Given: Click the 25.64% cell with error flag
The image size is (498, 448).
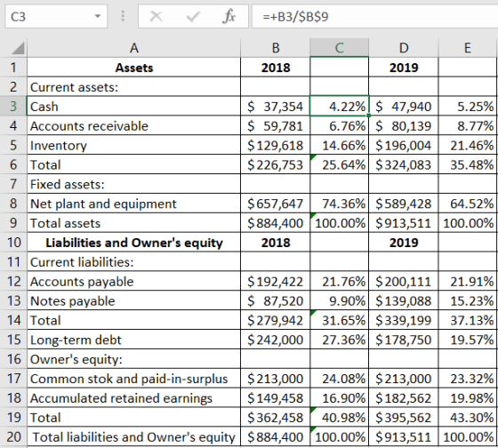Looking at the screenshot, I should point(339,164).
